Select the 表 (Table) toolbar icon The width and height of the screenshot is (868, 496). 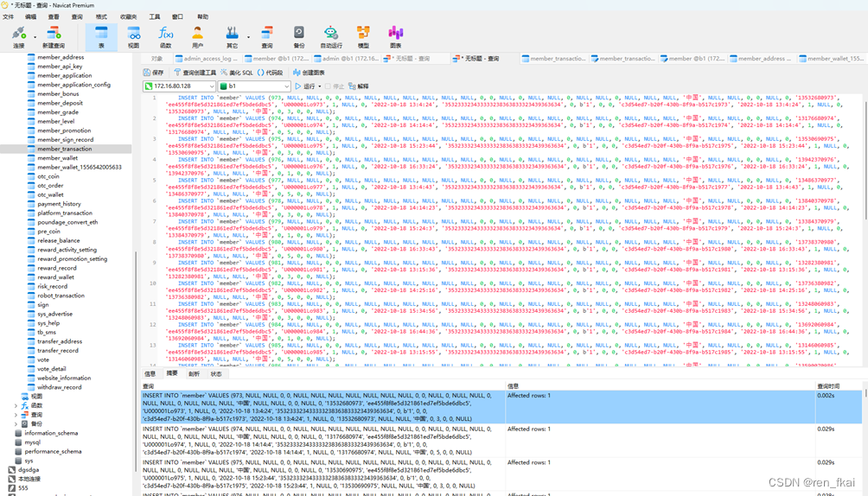point(101,36)
